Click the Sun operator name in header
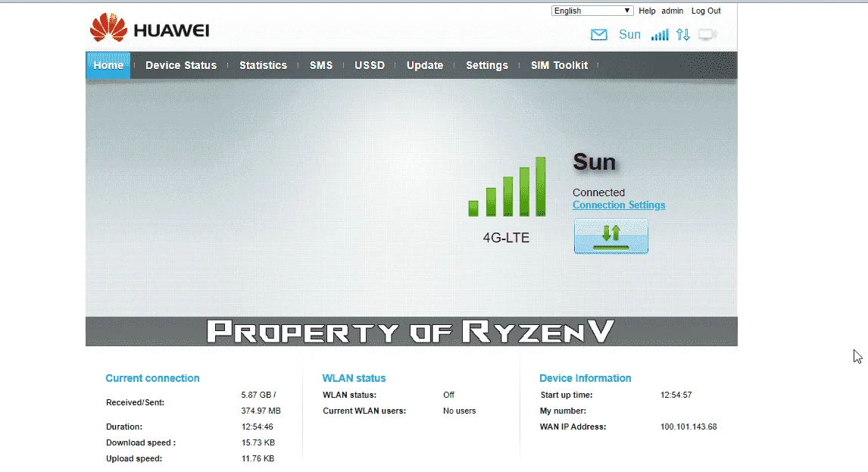 629,34
